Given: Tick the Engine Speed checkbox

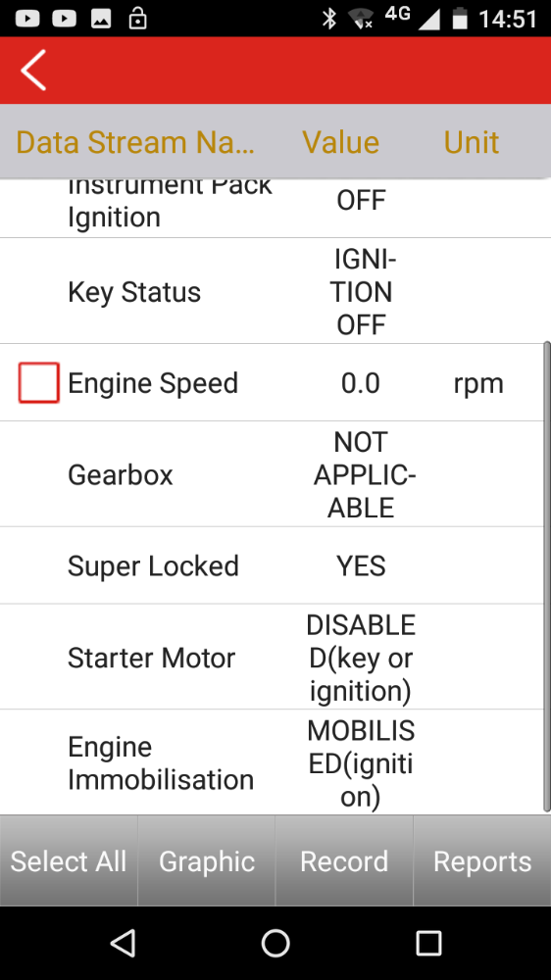Looking at the screenshot, I should [x=39, y=382].
